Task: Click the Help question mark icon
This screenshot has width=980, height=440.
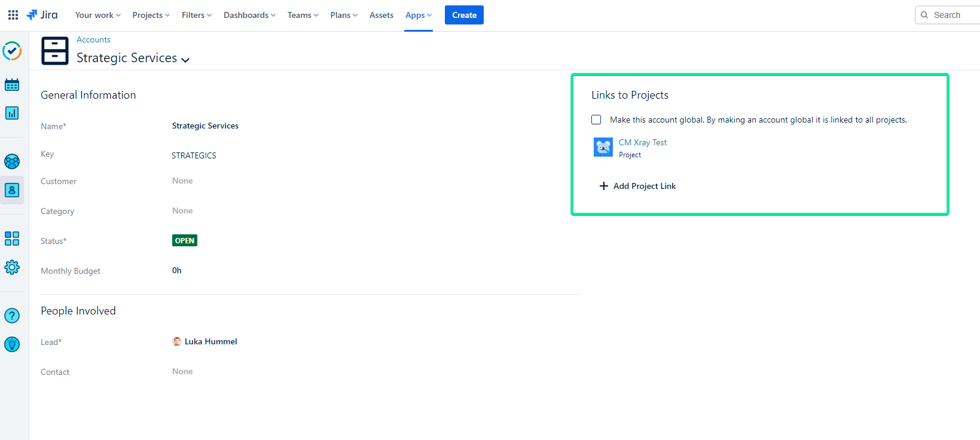Action: pos(12,316)
